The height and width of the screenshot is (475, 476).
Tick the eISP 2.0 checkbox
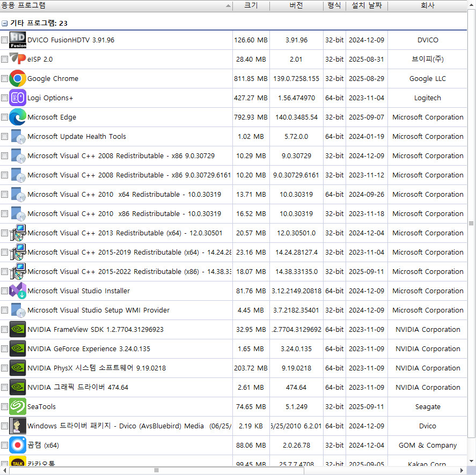[x=4, y=59]
